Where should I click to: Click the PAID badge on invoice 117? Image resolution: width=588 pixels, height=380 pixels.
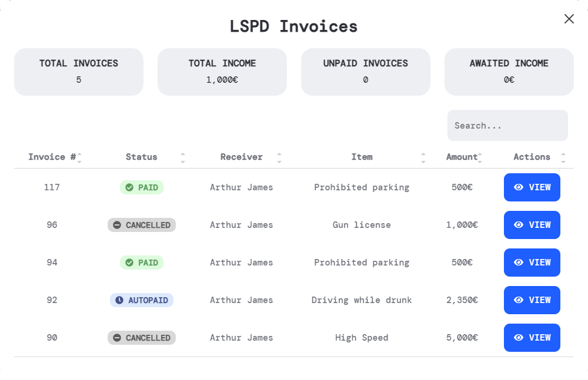point(142,187)
